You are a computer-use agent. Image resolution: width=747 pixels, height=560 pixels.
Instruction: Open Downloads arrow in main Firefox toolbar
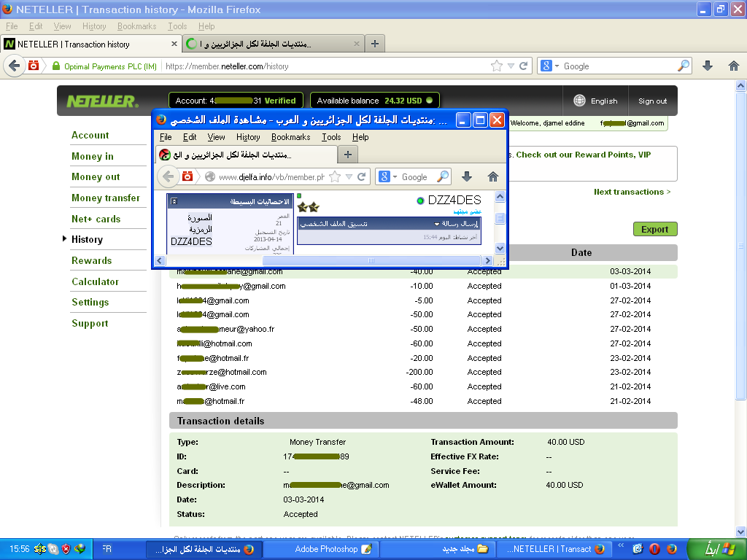708,66
